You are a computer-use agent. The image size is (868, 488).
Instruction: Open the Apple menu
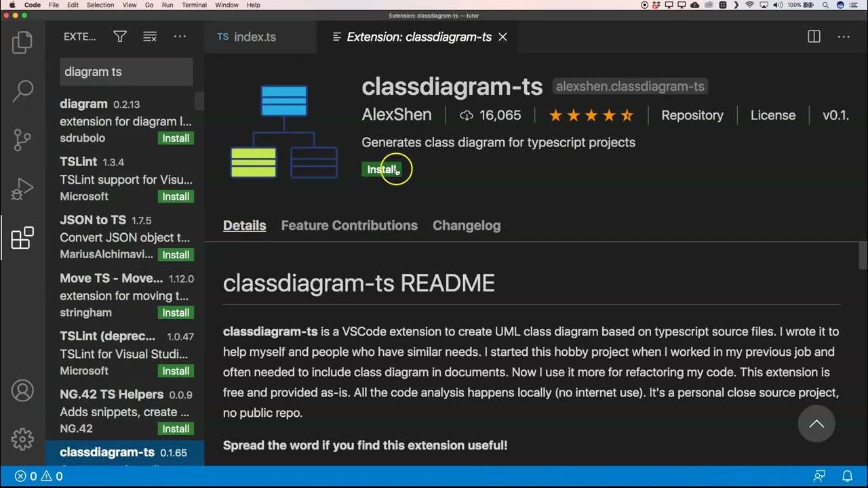pyautogui.click(x=12, y=5)
